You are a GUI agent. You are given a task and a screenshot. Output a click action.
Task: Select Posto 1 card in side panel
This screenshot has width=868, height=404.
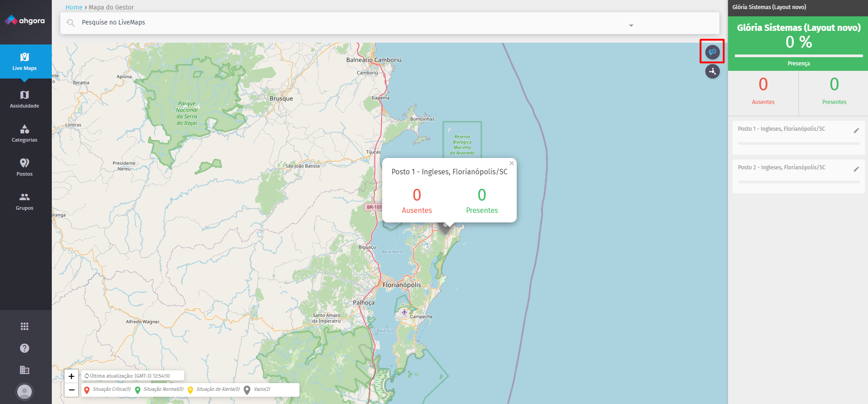[x=798, y=138]
